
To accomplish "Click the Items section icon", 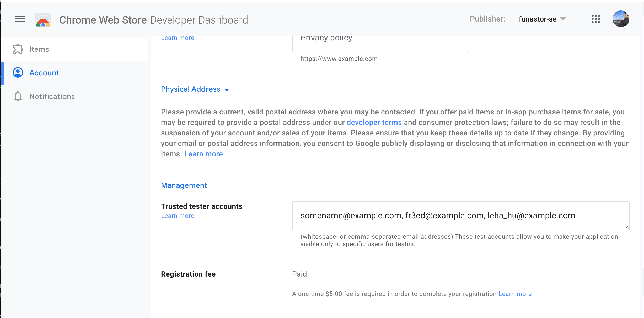I will (18, 49).
